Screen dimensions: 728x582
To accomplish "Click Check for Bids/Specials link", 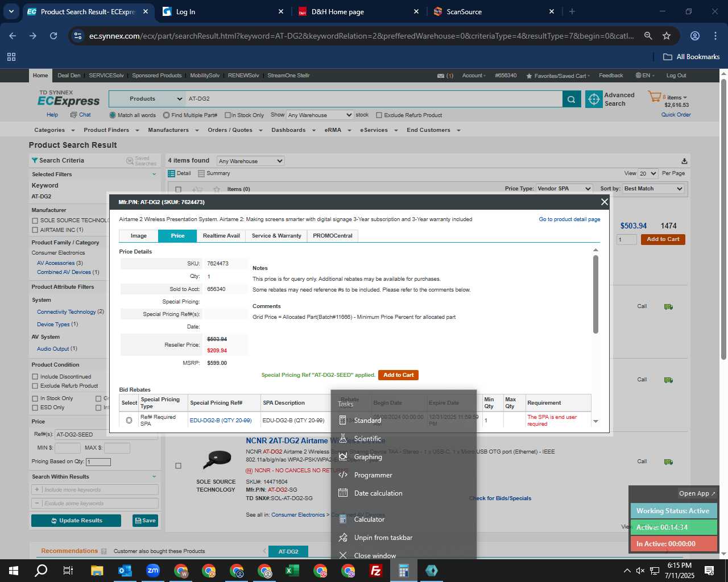I will 500,498.
